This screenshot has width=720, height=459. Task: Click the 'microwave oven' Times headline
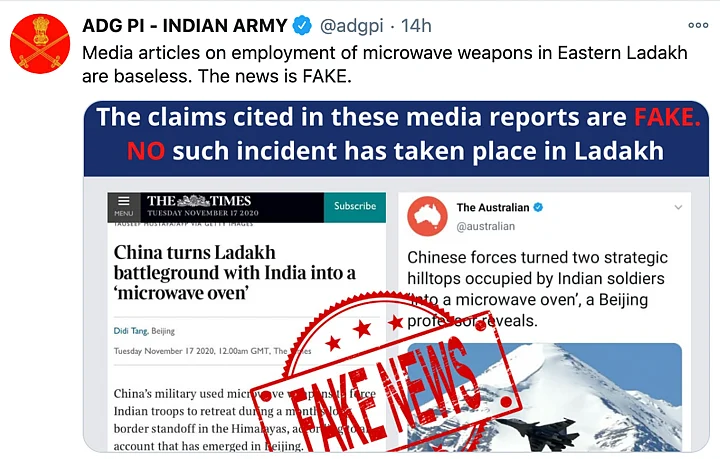pos(235,273)
